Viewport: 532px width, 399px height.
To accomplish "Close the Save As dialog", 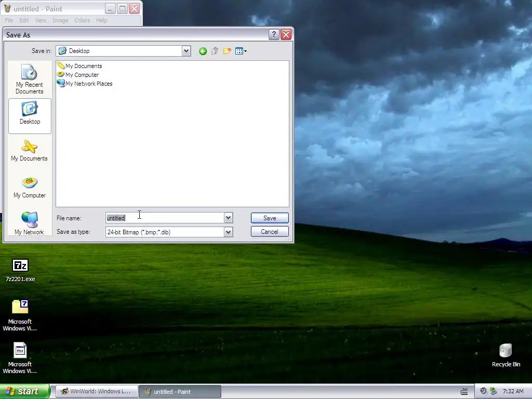I will coord(286,34).
